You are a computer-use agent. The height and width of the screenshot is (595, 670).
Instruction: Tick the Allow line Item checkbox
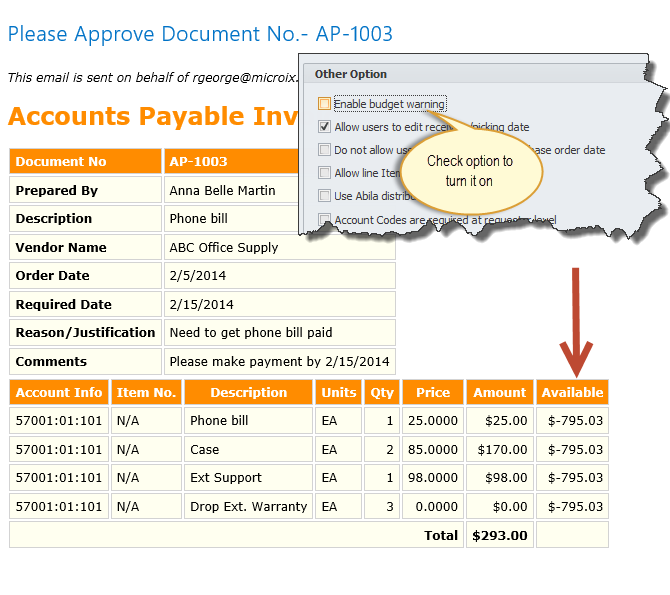[x=324, y=173]
